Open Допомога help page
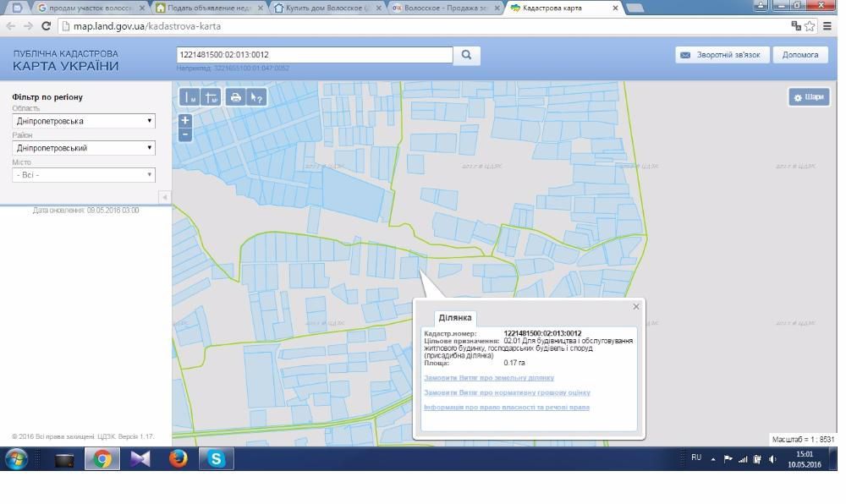The image size is (846, 504). tap(800, 55)
